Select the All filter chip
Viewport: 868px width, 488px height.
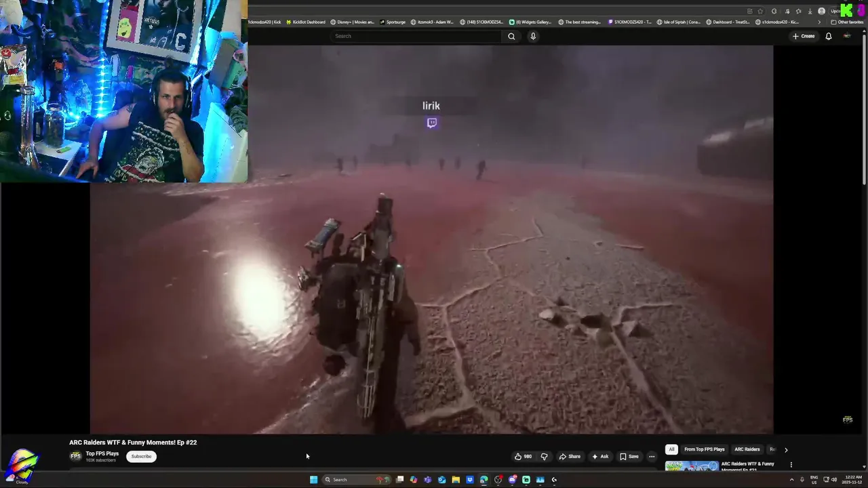pyautogui.click(x=671, y=449)
